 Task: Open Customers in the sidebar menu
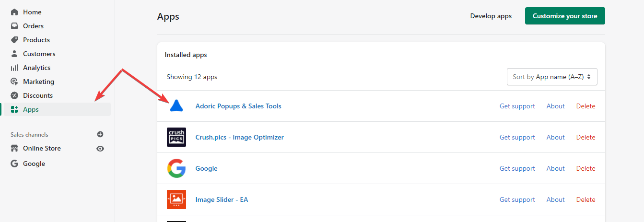pyautogui.click(x=39, y=54)
